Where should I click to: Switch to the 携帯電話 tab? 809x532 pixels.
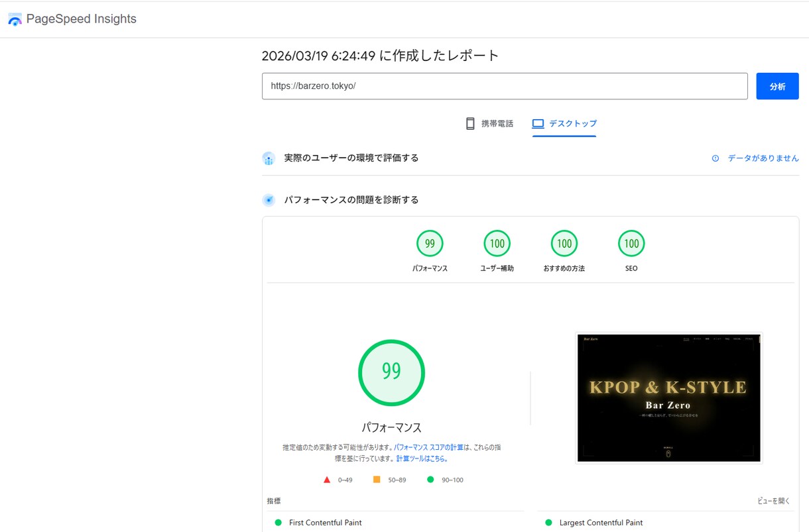point(489,123)
